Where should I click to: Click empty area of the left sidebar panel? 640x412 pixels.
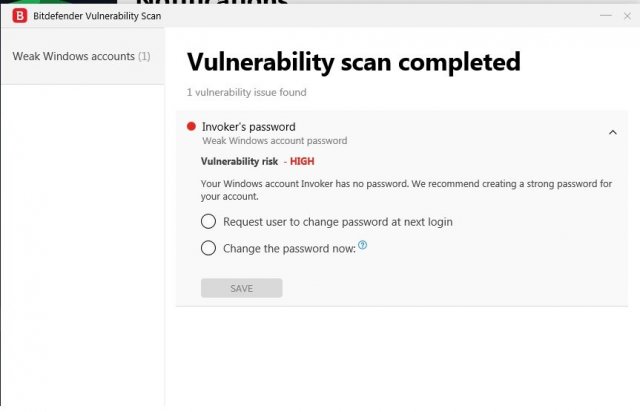[x=80, y=250]
